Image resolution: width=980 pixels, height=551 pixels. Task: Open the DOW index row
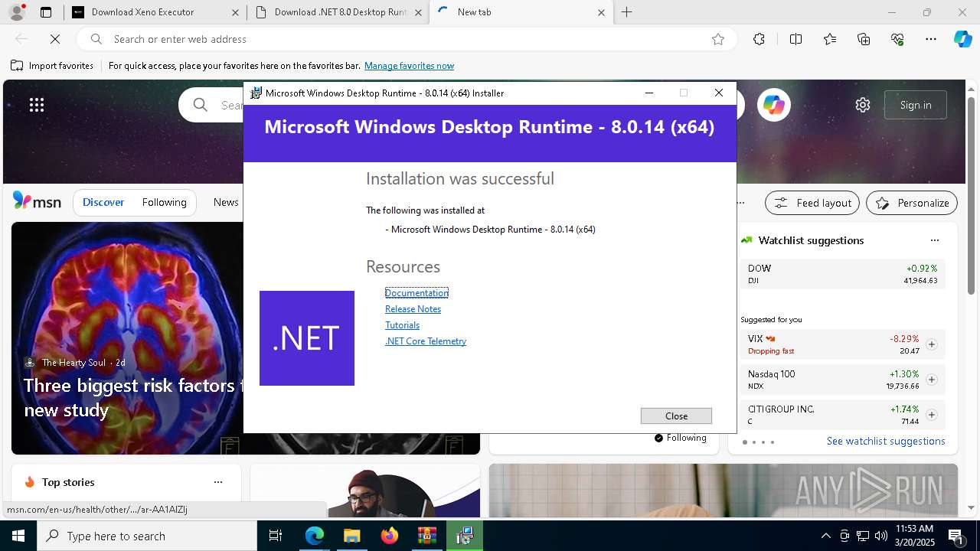(842, 274)
